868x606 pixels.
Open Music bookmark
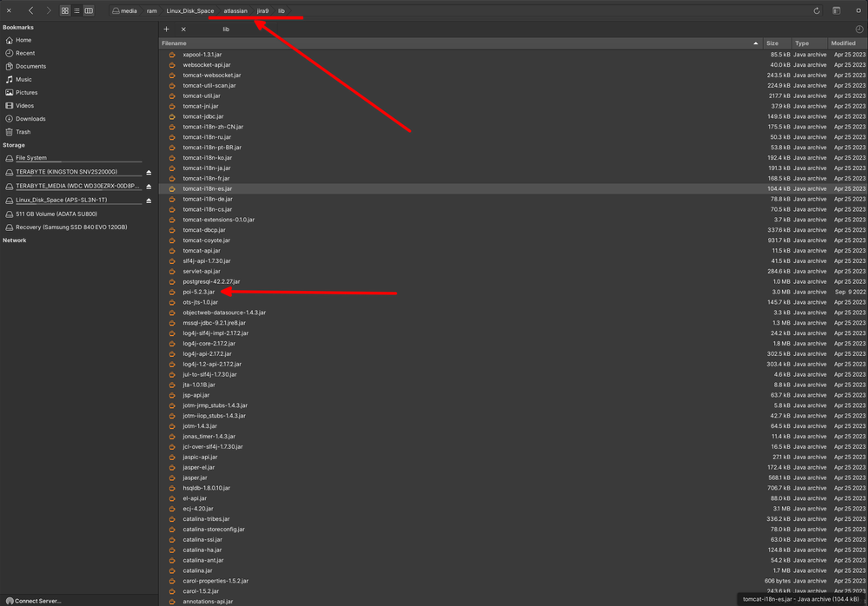point(23,80)
